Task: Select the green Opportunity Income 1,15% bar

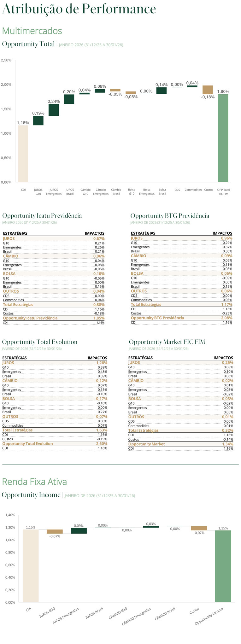Action: 223,566
